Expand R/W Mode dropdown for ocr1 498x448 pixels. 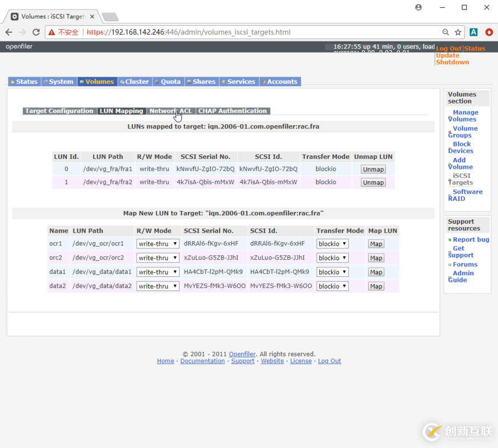click(x=158, y=244)
